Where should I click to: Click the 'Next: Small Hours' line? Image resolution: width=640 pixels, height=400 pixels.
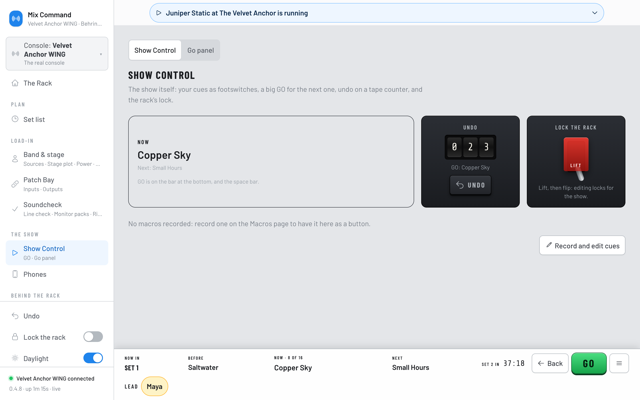[x=160, y=168]
